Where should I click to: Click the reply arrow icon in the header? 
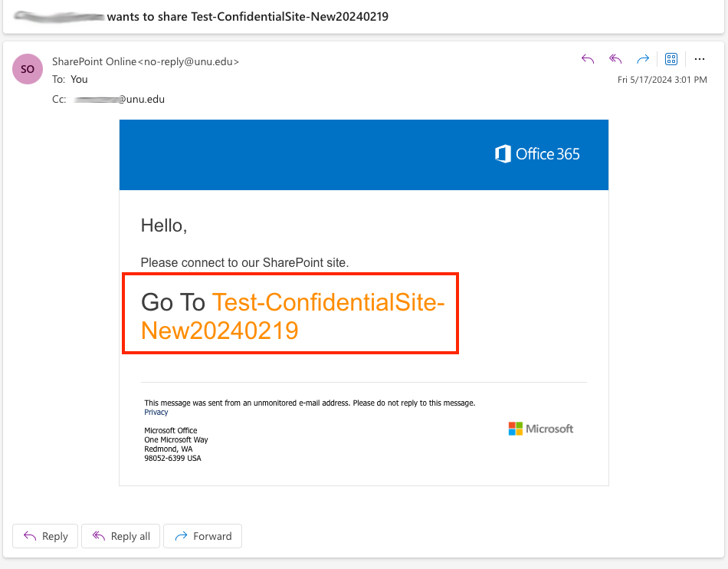[588, 59]
